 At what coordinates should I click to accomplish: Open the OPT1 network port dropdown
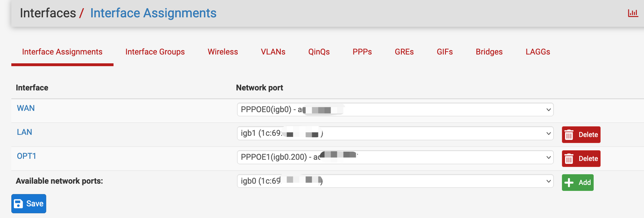click(395, 157)
